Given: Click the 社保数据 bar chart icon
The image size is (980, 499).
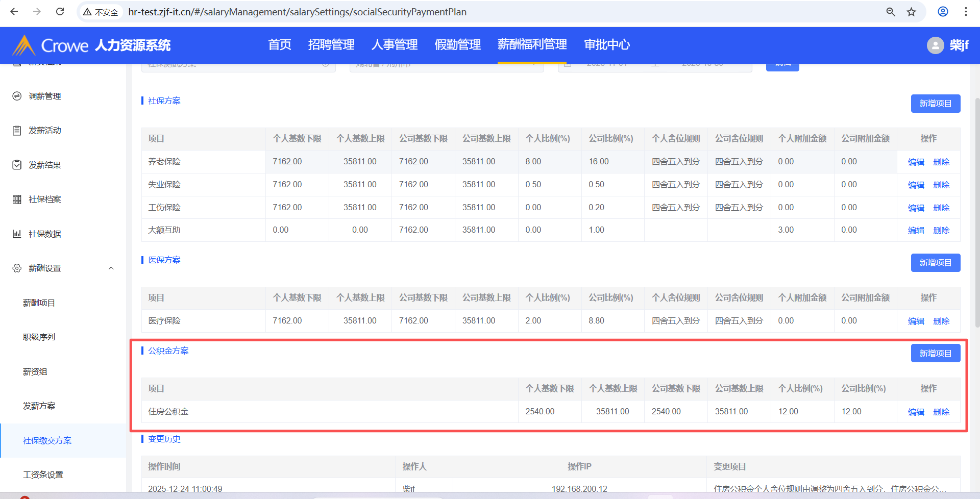Looking at the screenshot, I should click(17, 234).
